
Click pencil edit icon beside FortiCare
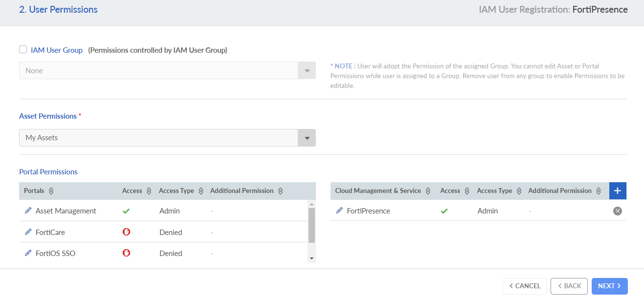[x=28, y=232]
